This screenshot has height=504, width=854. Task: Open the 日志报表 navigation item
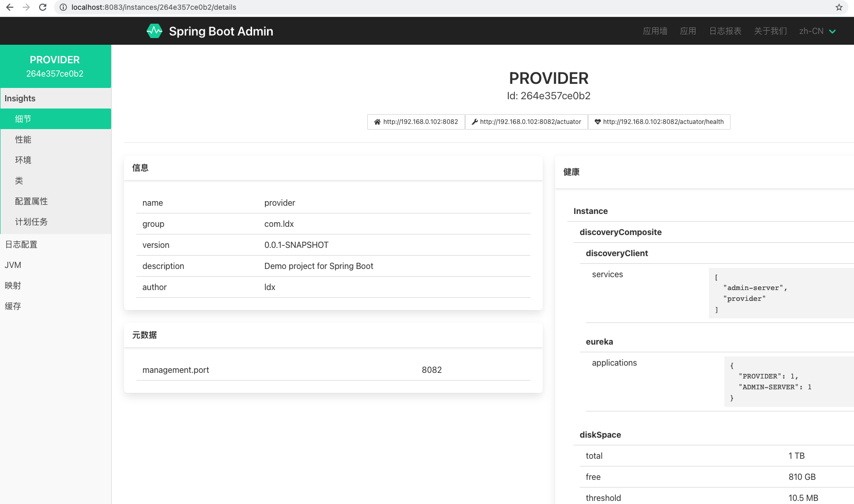pos(725,31)
